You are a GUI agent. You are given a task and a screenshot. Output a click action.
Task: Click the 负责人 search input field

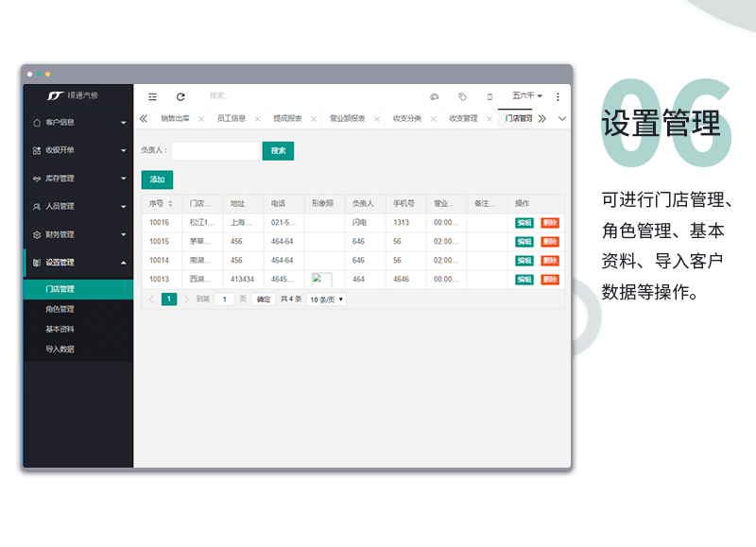[x=215, y=151]
